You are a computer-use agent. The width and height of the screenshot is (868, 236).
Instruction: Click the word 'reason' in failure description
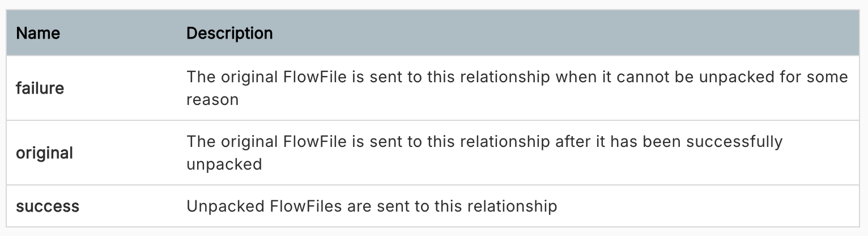point(212,100)
